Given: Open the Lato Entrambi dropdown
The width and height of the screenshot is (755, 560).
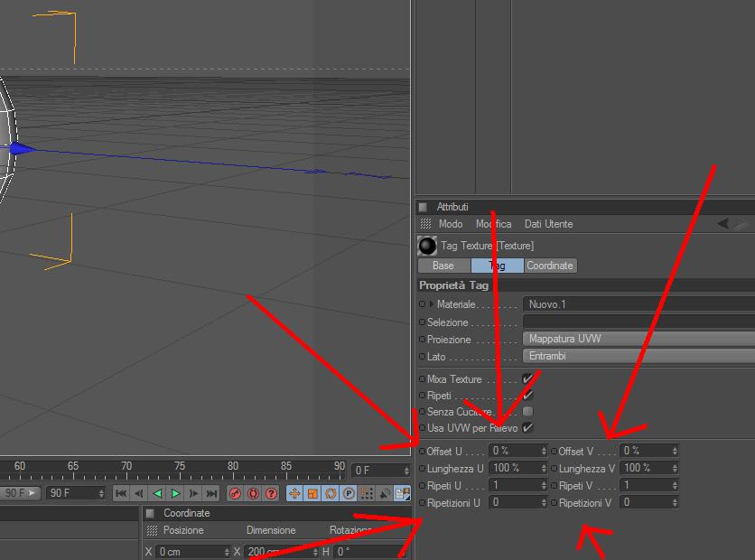Looking at the screenshot, I should click(x=638, y=356).
